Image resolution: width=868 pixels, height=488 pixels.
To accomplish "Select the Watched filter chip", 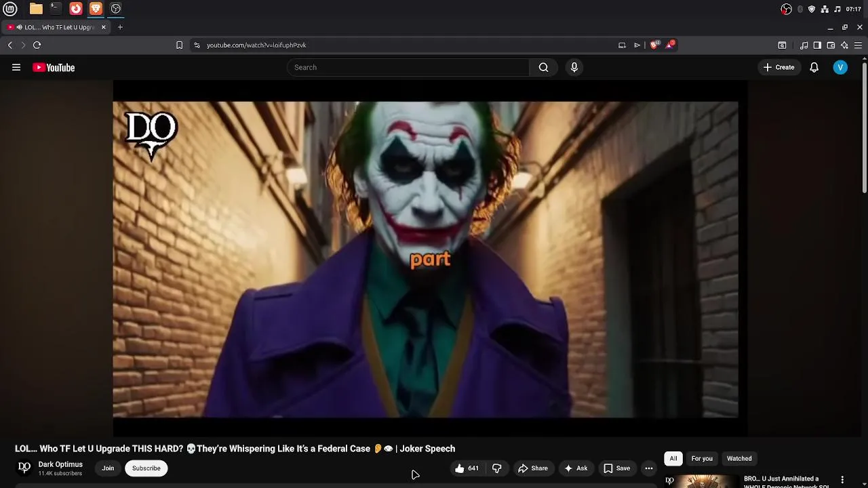I will coord(739,459).
